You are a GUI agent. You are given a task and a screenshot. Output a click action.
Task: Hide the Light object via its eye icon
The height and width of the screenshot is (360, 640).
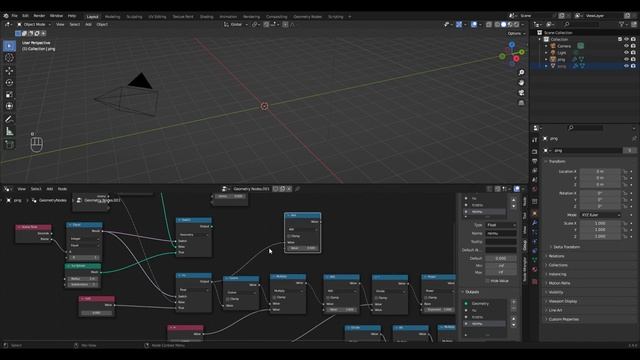[626, 53]
